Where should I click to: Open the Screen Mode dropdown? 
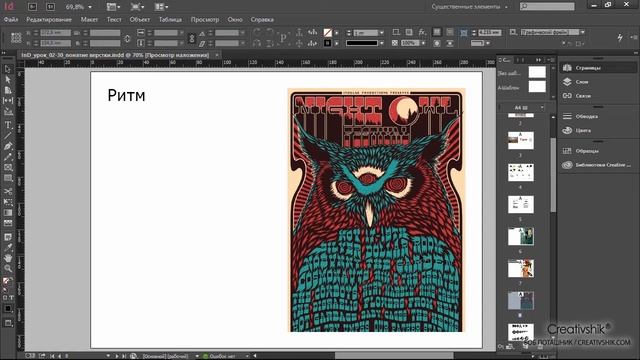[x=137, y=7]
